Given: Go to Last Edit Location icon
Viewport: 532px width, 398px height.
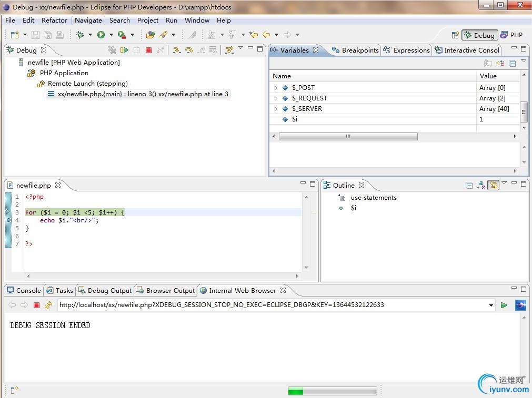Looking at the screenshot, I should pos(254,35).
